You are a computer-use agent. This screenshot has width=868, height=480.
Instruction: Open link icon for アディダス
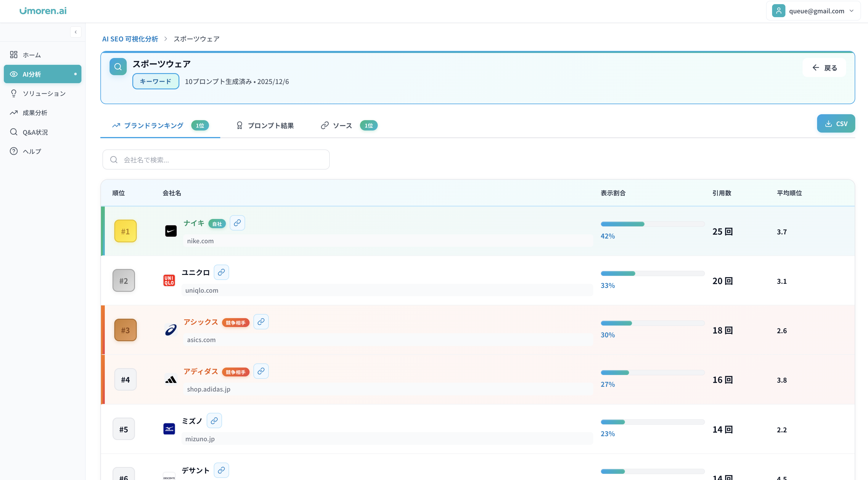261,371
